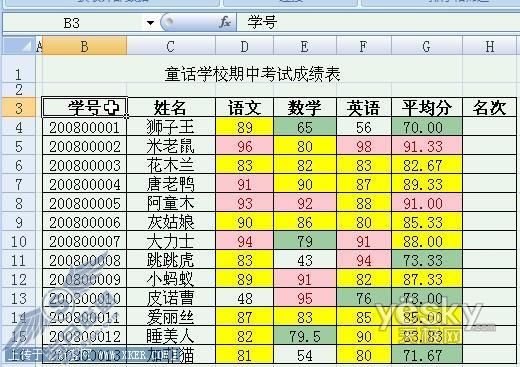Click the formula bar containing 学号
This screenshot has height=367, width=520.
(x=378, y=23)
